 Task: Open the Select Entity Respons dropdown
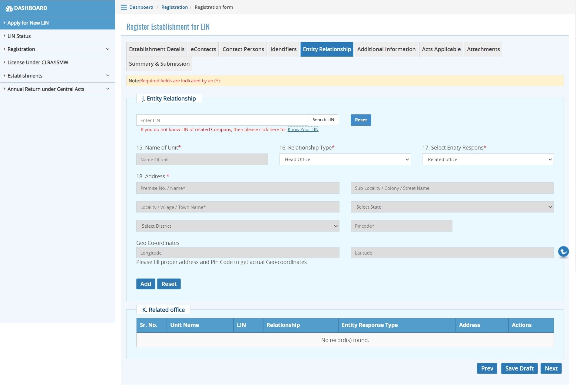pyautogui.click(x=488, y=160)
